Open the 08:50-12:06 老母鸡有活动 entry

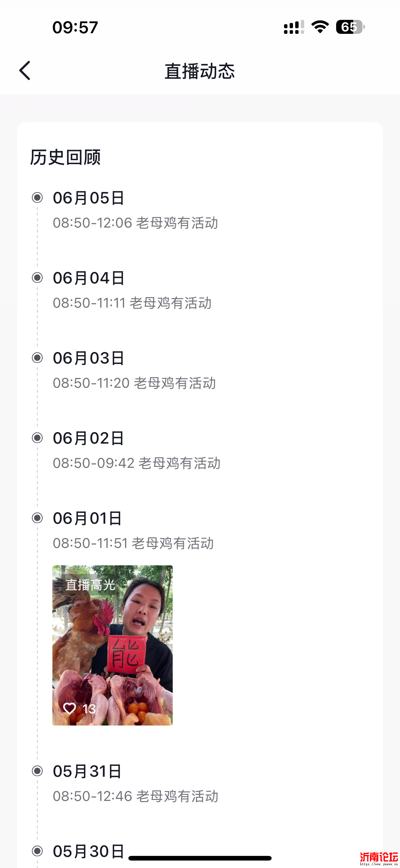136,223
